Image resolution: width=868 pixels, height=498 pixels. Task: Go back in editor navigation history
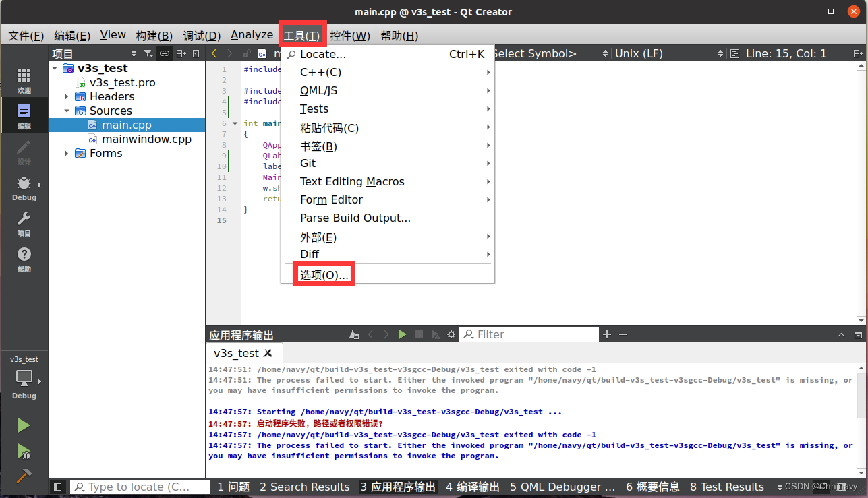[214, 53]
